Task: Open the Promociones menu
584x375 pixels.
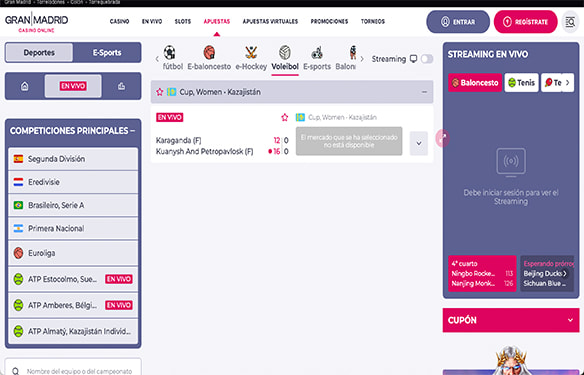Action: click(x=329, y=22)
